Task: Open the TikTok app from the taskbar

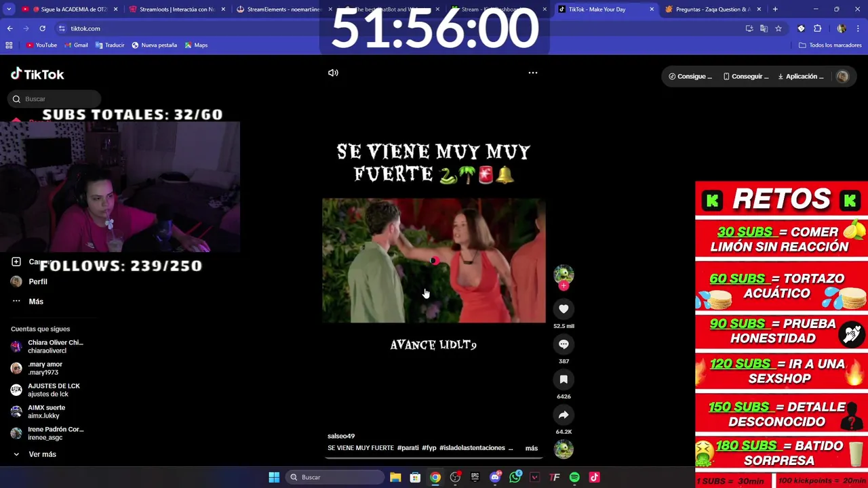Action: 595,477
